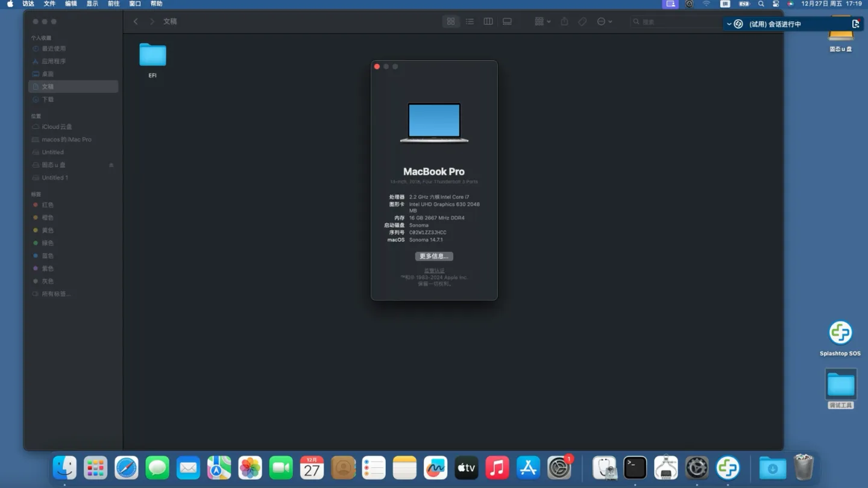Open the 显示 menu in menu bar
The width and height of the screenshot is (868, 488).
tap(92, 4)
